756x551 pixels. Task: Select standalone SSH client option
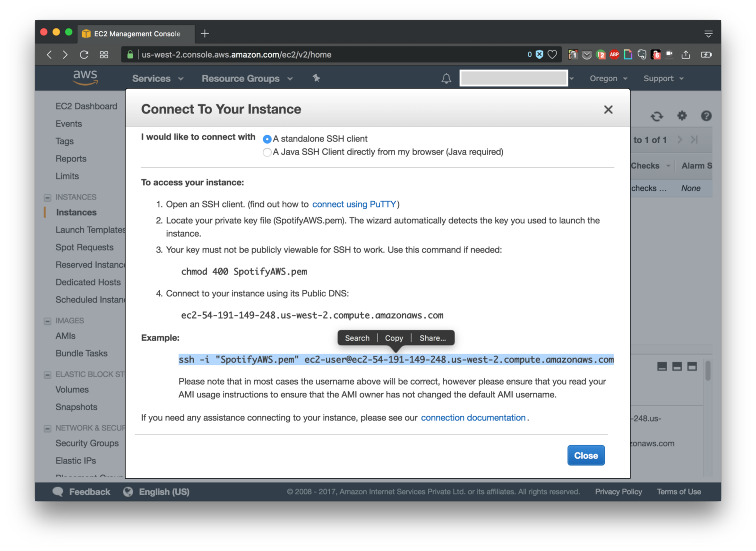click(267, 139)
